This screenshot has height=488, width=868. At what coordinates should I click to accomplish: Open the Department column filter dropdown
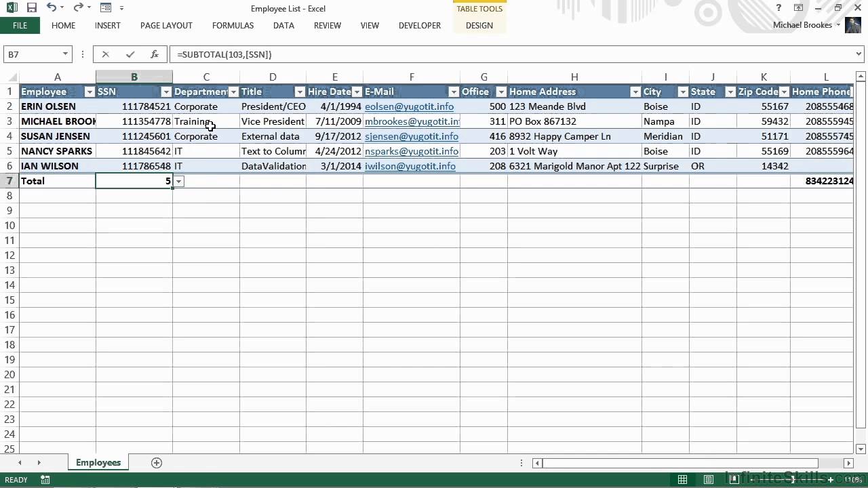[233, 91]
